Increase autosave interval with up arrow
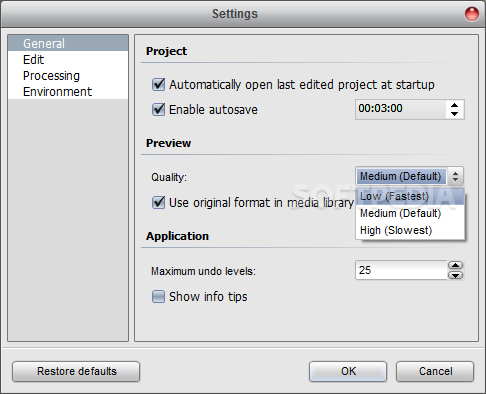The image size is (486, 394). pyautogui.click(x=454, y=105)
